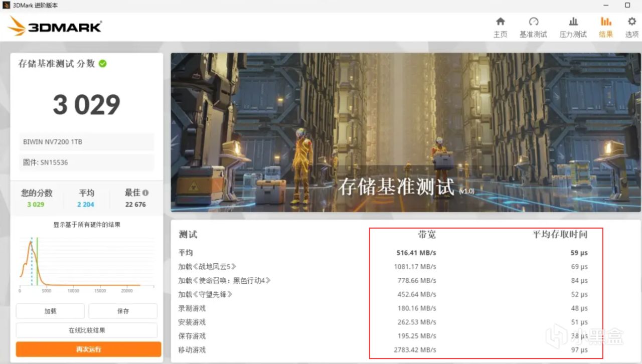Click the 180.16 MB/s bandwidth value

[416, 308]
